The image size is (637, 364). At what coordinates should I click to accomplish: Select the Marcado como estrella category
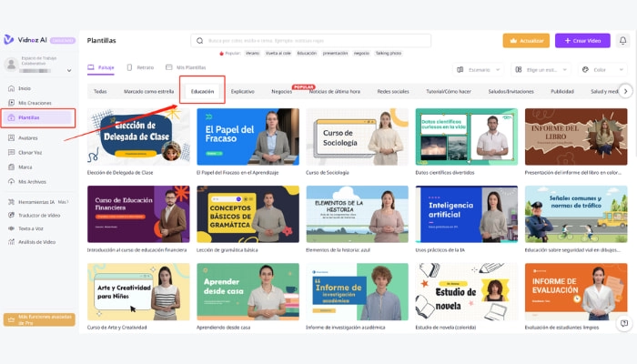148,91
